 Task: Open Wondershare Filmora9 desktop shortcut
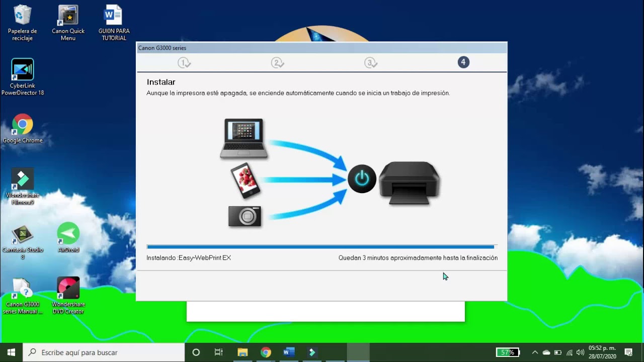[22, 187]
